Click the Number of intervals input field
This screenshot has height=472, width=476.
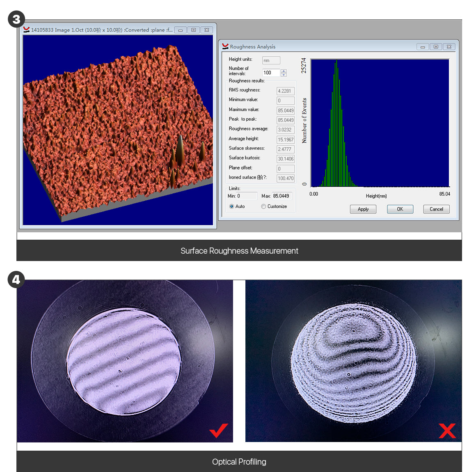(x=271, y=73)
